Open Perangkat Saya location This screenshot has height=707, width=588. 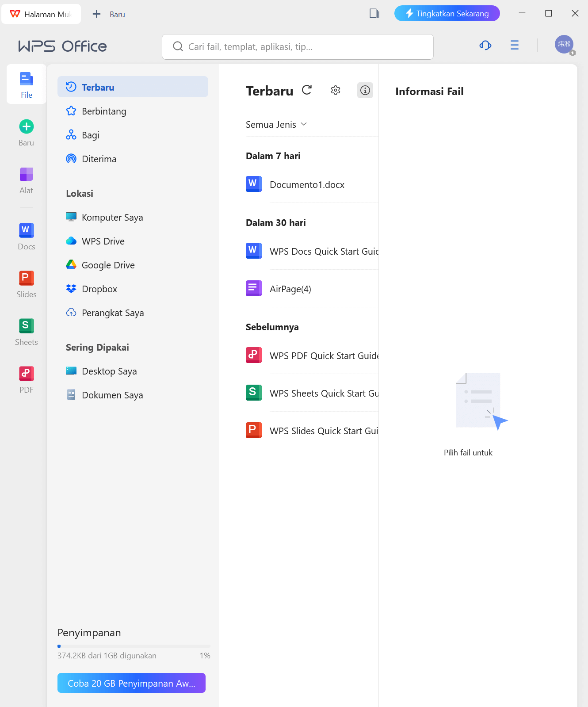coord(133,313)
